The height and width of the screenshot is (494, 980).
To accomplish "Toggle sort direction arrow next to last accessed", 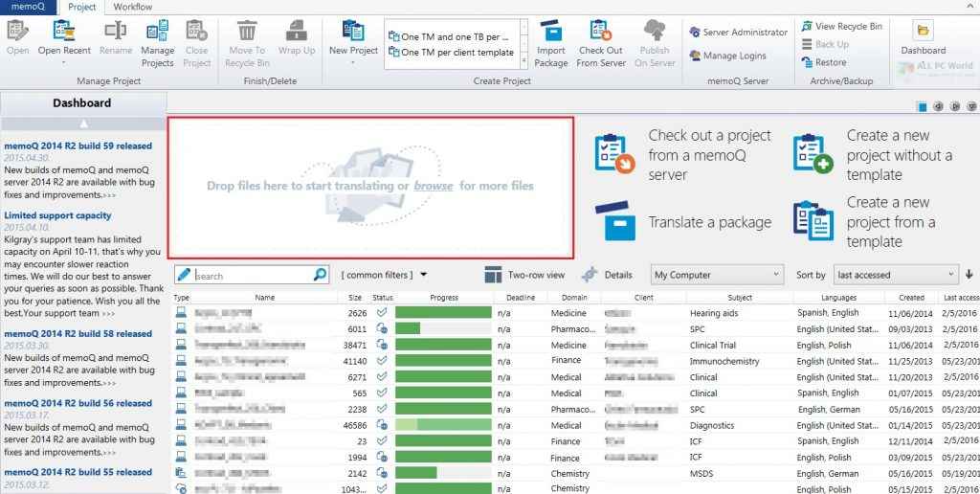I will click(x=969, y=275).
